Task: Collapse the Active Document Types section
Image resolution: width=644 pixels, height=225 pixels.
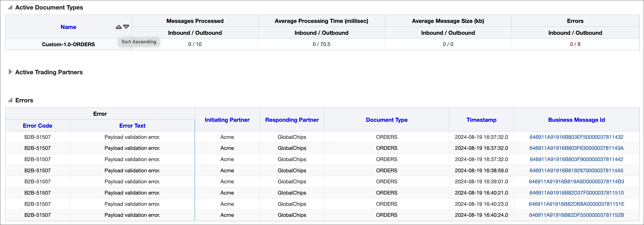Action: click(10, 7)
